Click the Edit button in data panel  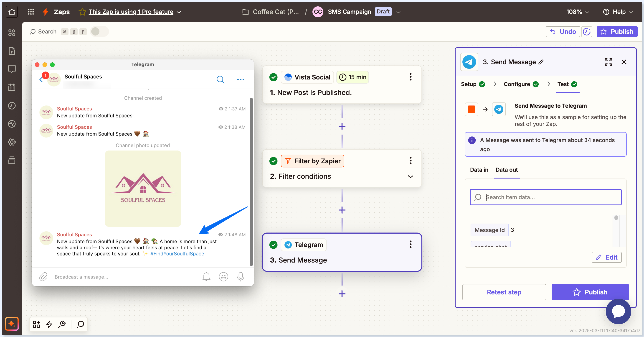[x=606, y=257]
